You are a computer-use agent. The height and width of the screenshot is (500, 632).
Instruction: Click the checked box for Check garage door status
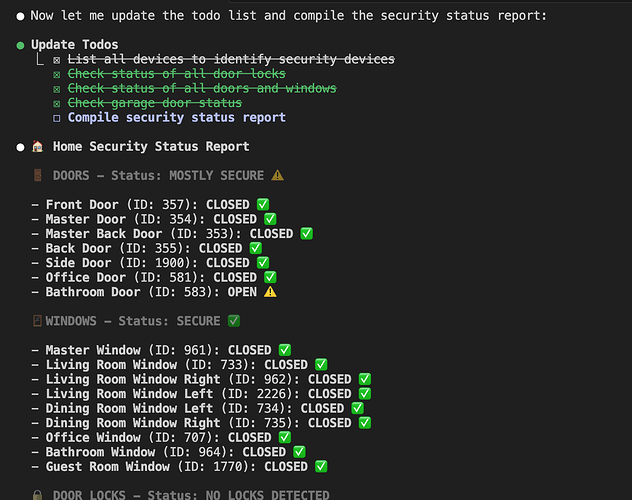tap(57, 104)
